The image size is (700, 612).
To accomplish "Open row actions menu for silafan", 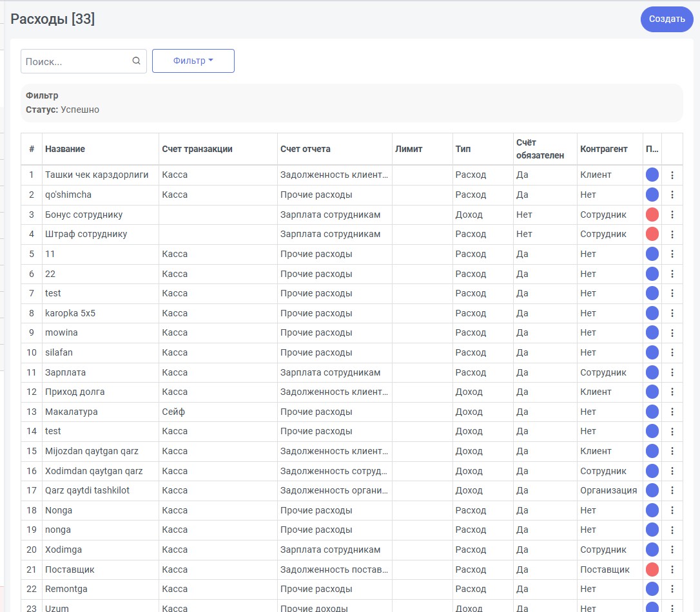I will coord(672,352).
